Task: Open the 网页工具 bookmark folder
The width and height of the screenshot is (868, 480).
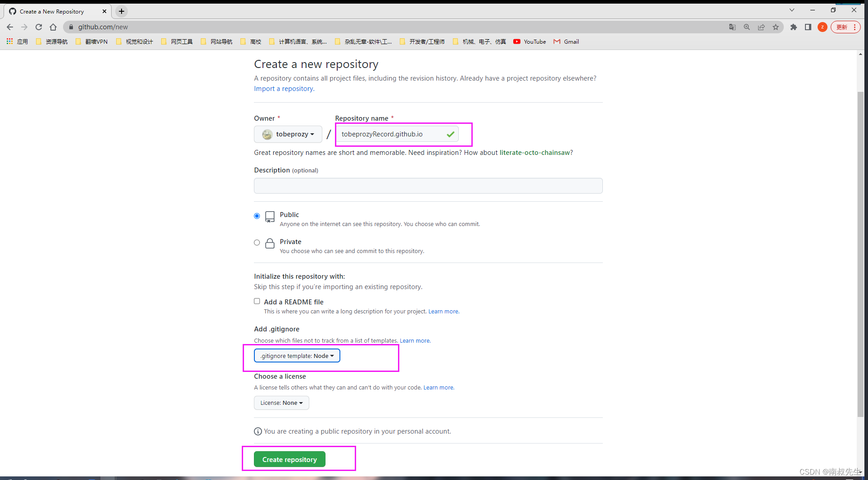Action: (177, 41)
